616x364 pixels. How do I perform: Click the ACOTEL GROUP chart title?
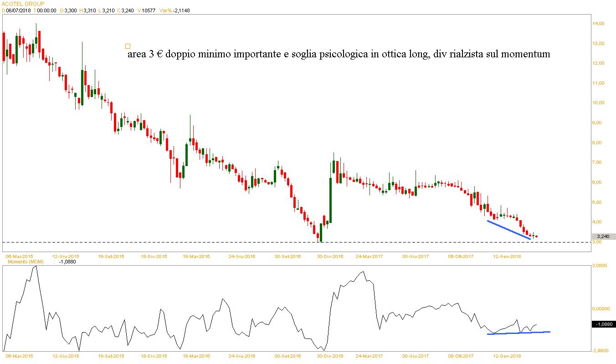[23, 4]
